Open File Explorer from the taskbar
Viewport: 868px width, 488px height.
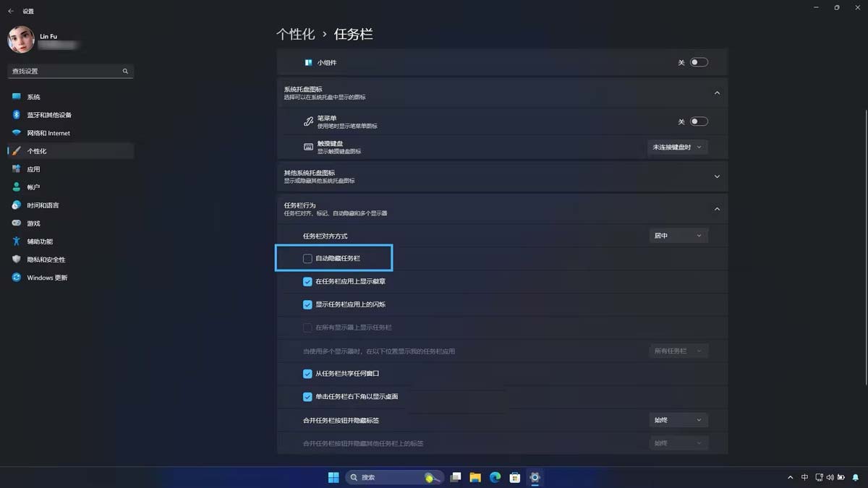point(475,477)
